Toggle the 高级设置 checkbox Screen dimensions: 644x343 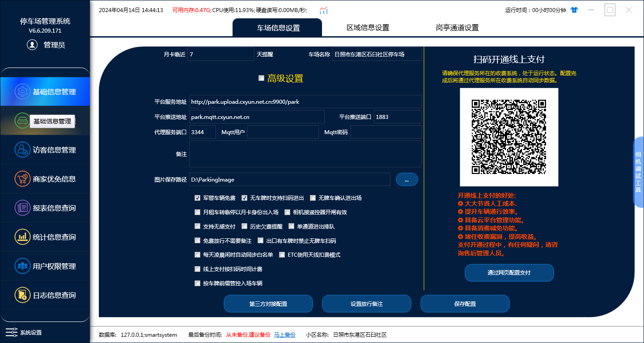click(x=262, y=78)
